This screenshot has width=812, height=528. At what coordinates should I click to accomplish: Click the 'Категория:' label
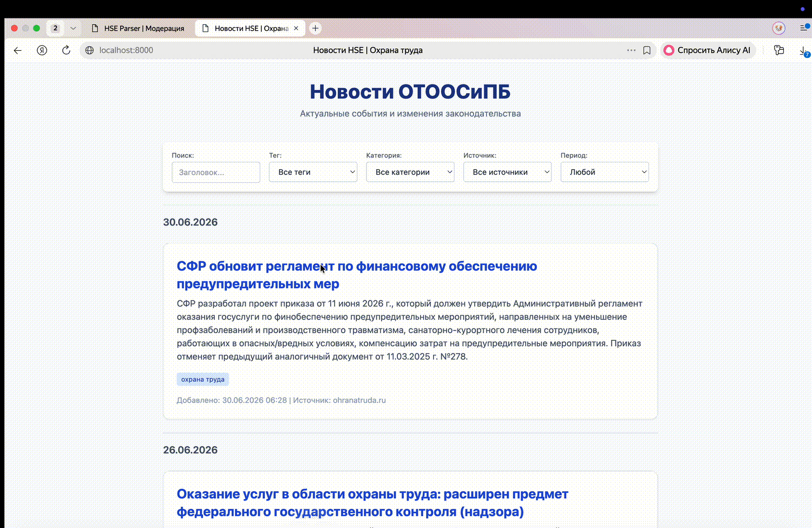click(384, 155)
